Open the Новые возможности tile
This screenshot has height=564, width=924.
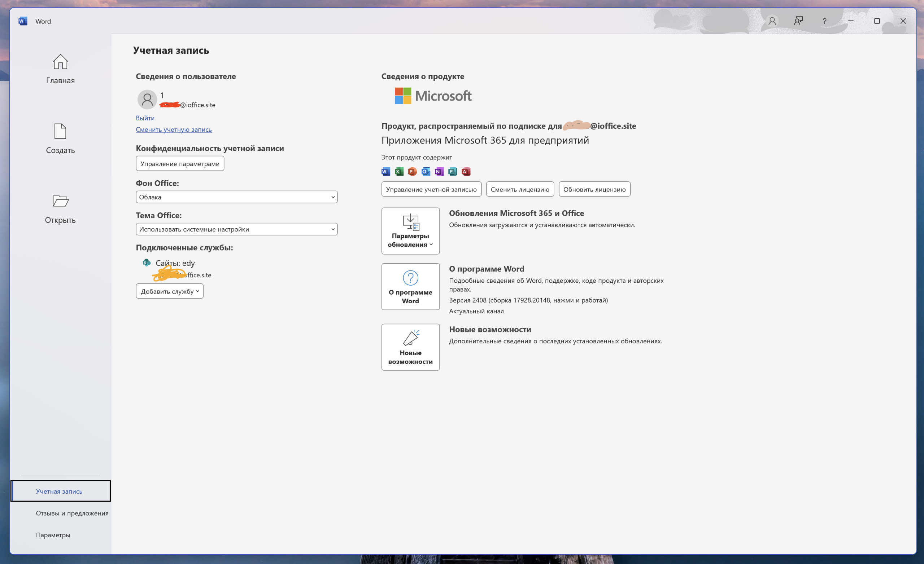[x=410, y=347]
